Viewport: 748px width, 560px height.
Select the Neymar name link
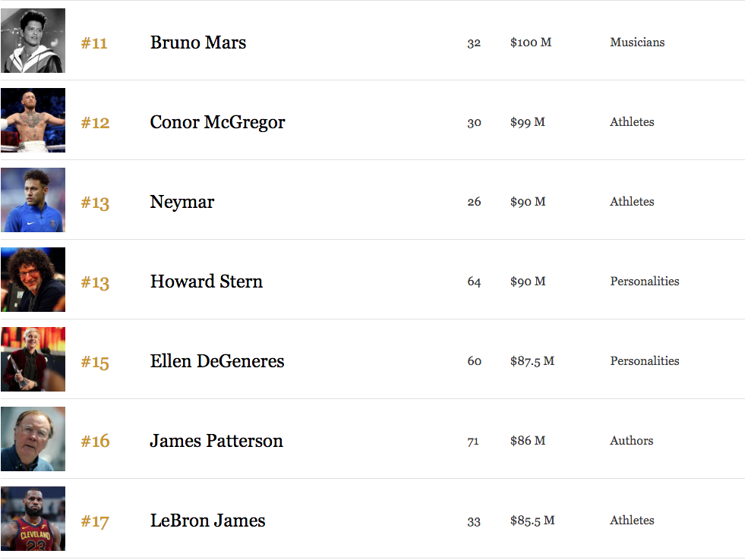coord(182,202)
